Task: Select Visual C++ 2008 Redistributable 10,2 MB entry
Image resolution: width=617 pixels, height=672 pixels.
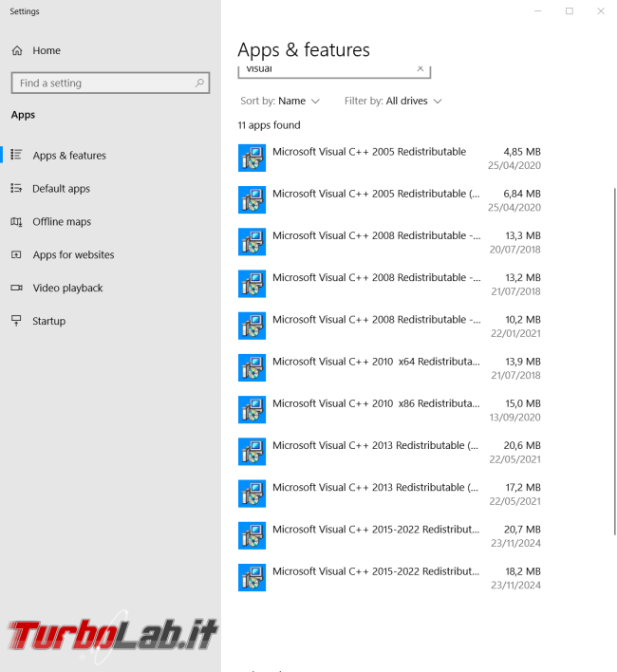Action: (389, 327)
